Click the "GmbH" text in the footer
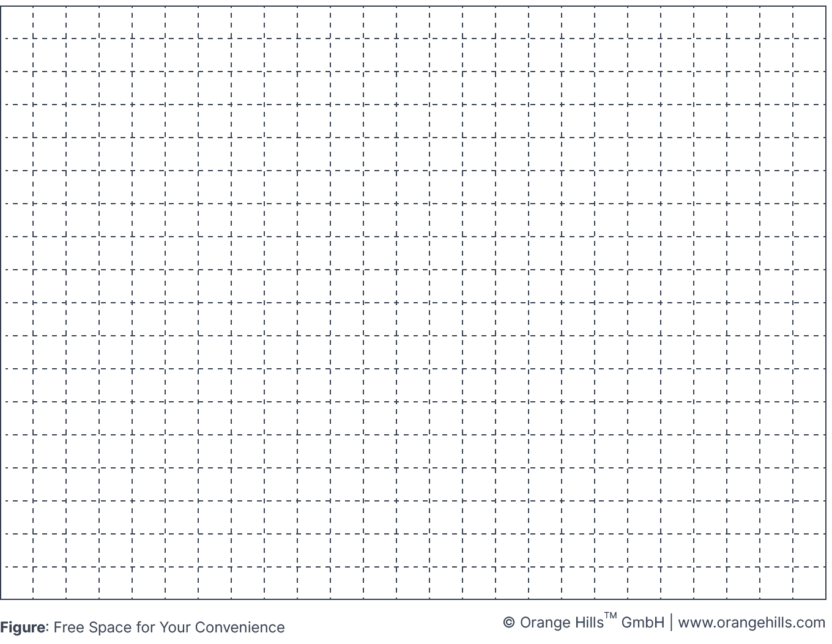Image resolution: width=832 pixels, height=644 pixels. (x=642, y=623)
